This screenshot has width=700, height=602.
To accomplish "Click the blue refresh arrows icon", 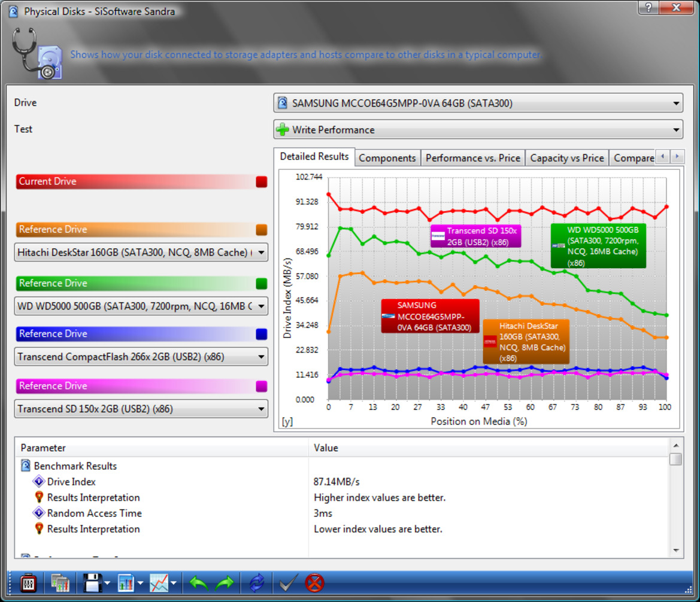I will (257, 583).
